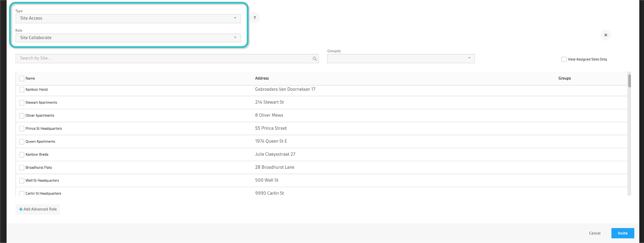The width and height of the screenshot is (644, 243).
Task: Click the Queen Apartments site name
Action: [x=40, y=142]
